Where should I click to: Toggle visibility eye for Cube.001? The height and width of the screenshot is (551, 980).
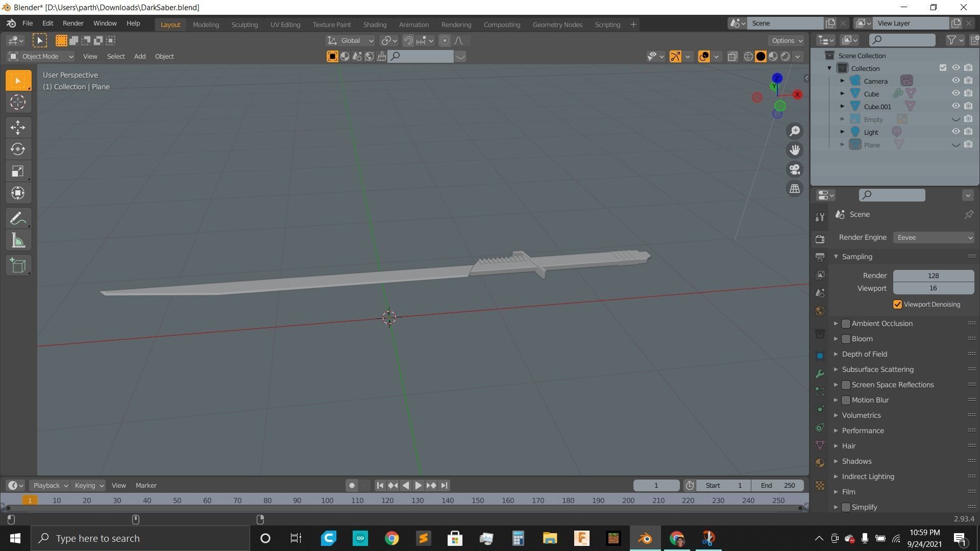coord(955,106)
